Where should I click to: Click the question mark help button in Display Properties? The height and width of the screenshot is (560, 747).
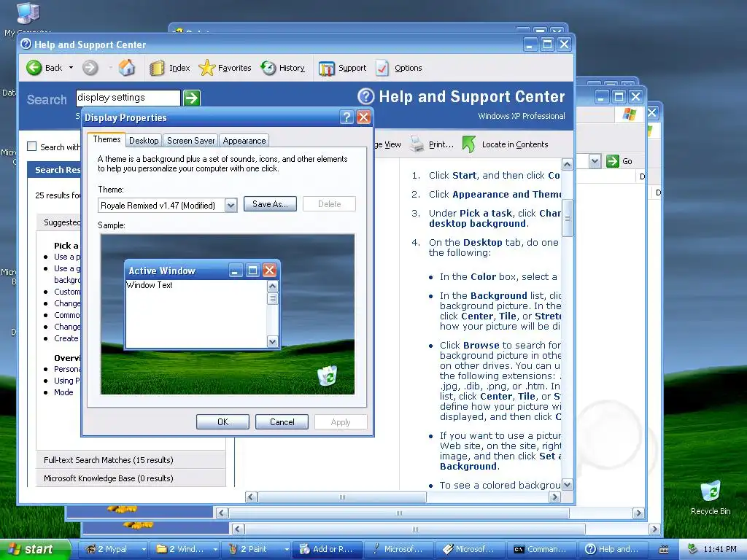(347, 117)
